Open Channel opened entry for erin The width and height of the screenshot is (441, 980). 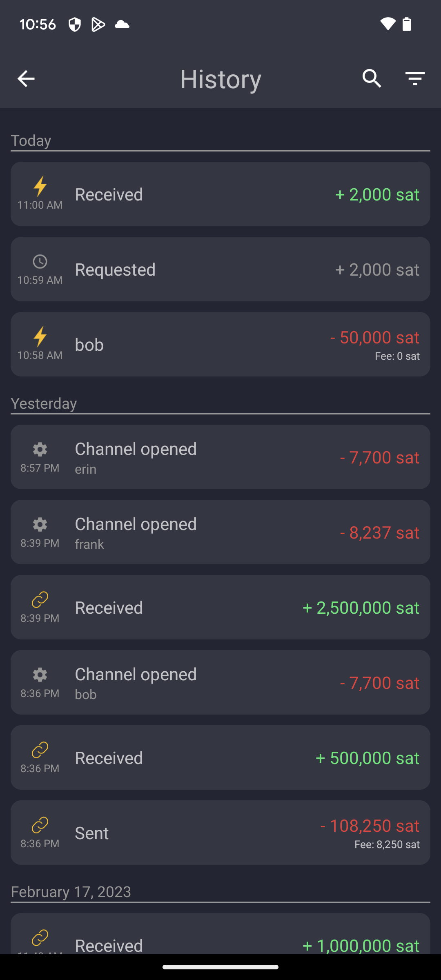pyautogui.click(x=220, y=457)
